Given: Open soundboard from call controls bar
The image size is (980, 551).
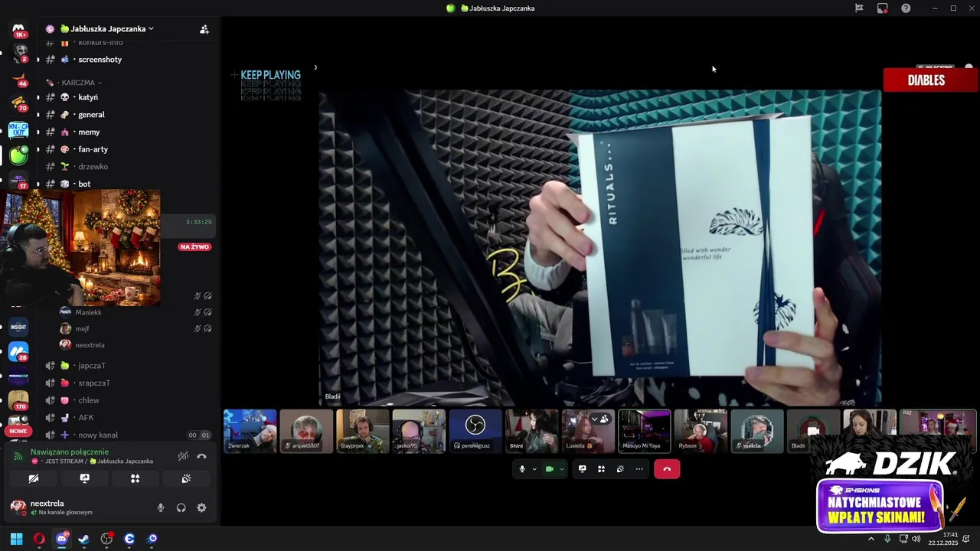Looking at the screenshot, I should coord(620,469).
